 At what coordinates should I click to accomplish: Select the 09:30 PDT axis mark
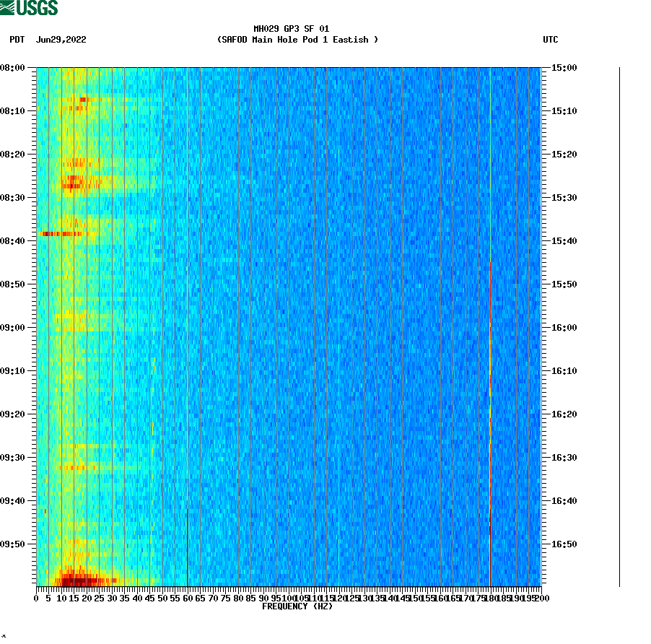(14, 457)
